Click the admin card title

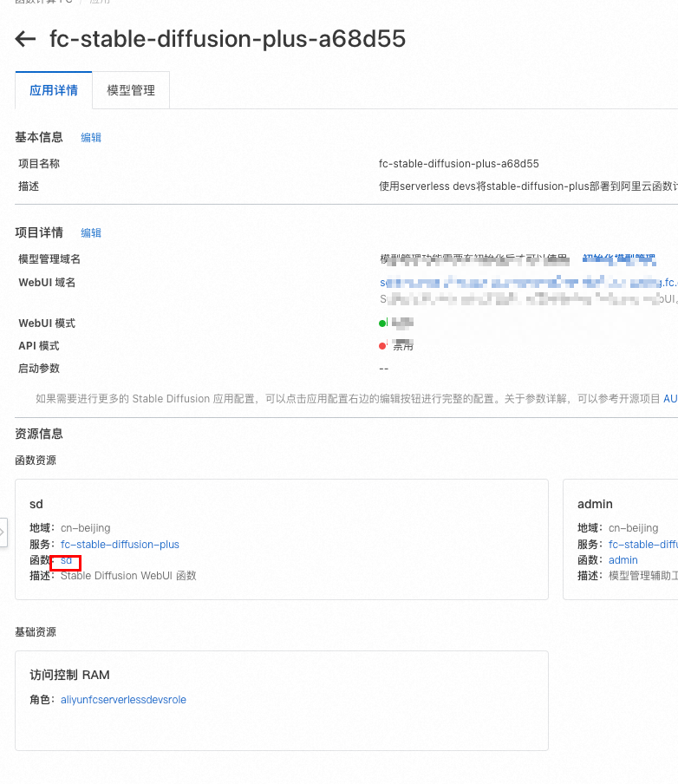(595, 504)
